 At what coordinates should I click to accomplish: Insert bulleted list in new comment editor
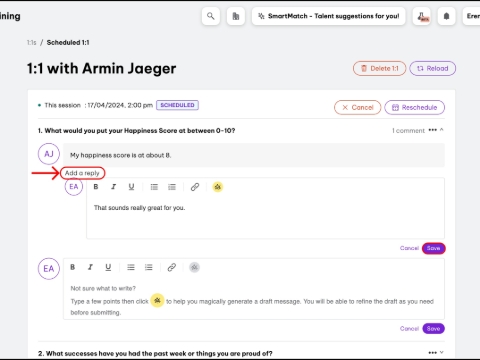pyautogui.click(x=131, y=267)
